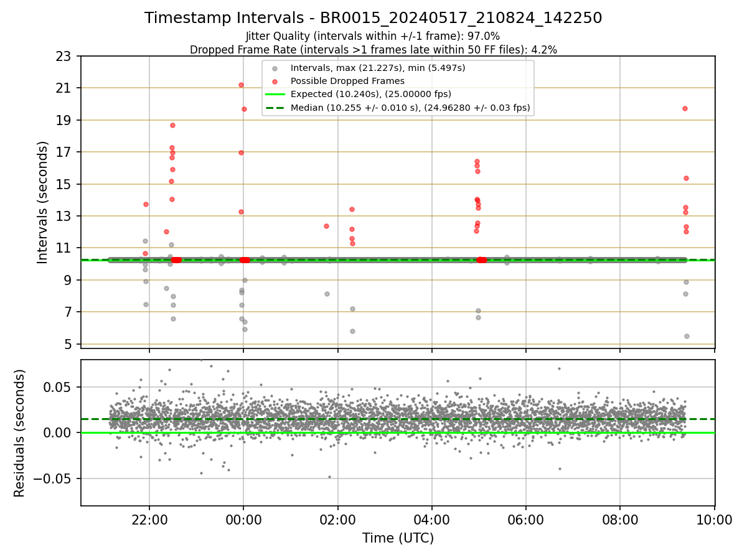Click the 15 tick on the intervals axis
This screenshot has height=560, width=747.
pyautogui.click(x=65, y=184)
